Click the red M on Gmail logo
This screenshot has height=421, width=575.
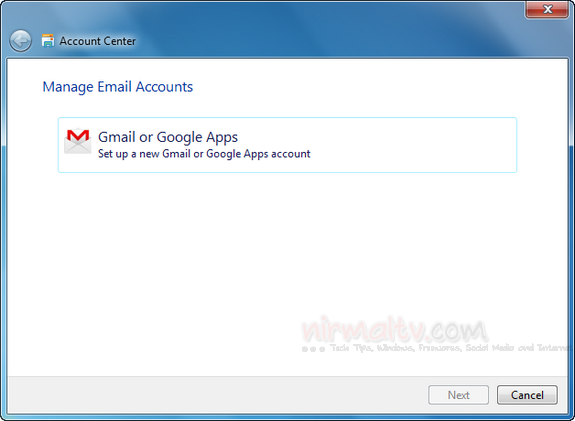pos(78,135)
